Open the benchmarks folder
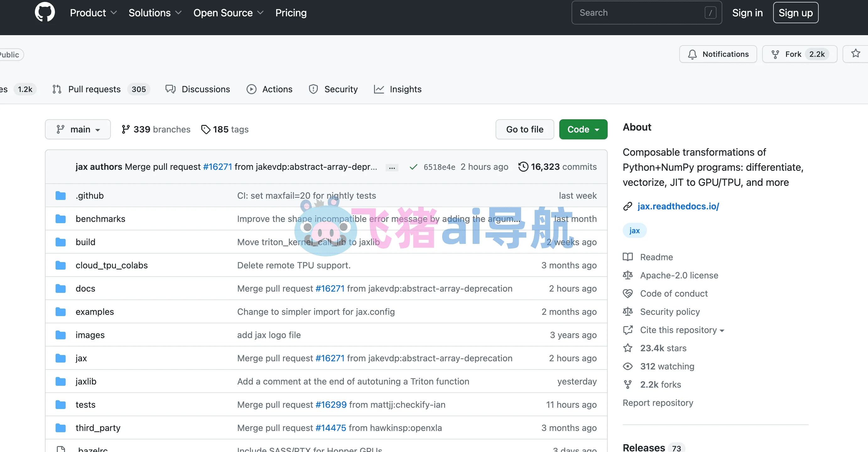868x452 pixels. pyautogui.click(x=100, y=219)
